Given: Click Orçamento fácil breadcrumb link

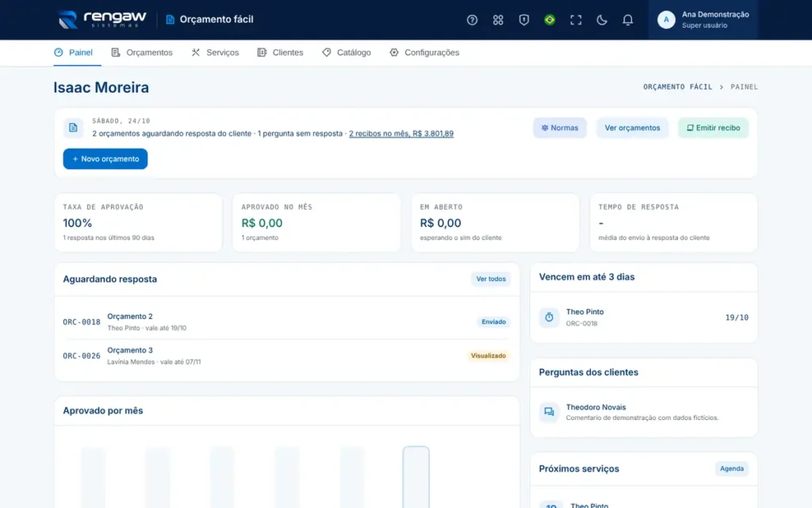Looking at the screenshot, I should tap(677, 87).
